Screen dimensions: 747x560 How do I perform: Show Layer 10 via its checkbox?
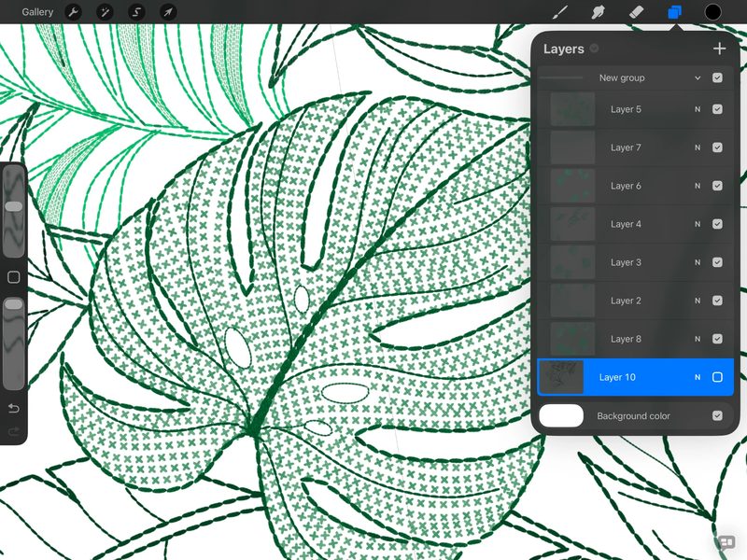(x=717, y=377)
